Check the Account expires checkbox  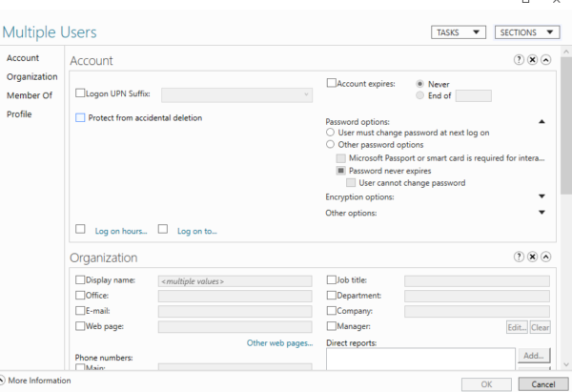331,84
